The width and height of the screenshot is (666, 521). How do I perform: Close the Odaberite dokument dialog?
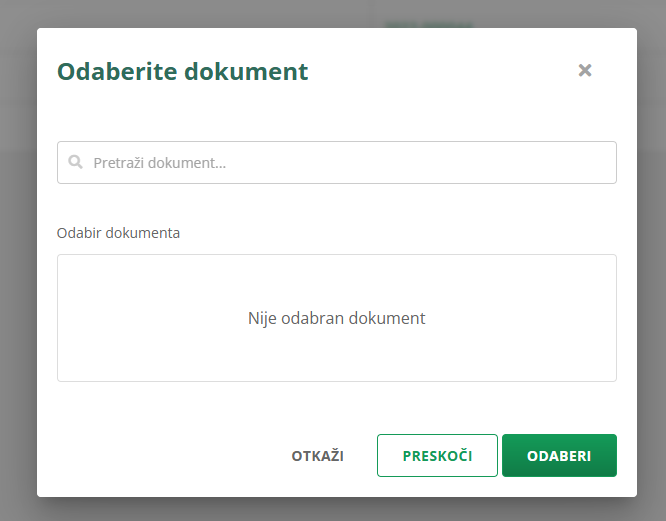[585, 70]
